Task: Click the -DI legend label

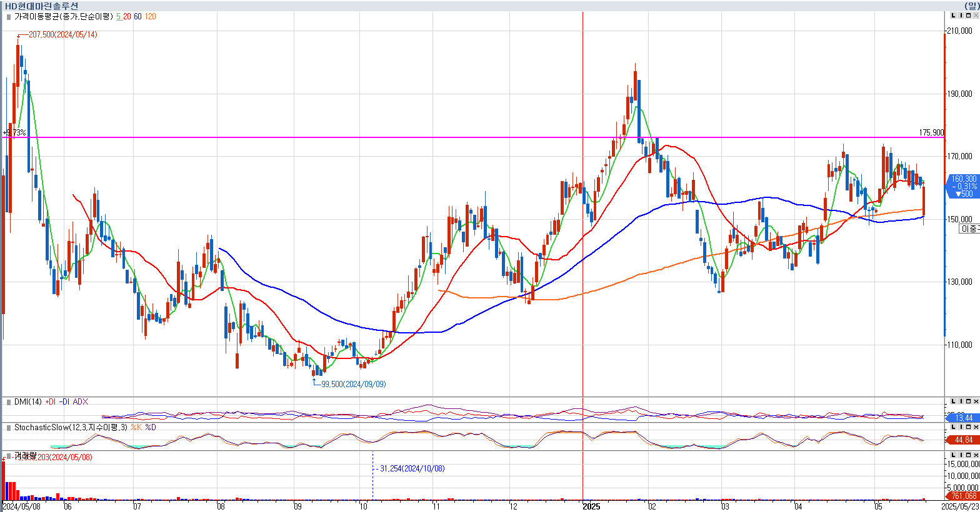Action: [64, 401]
